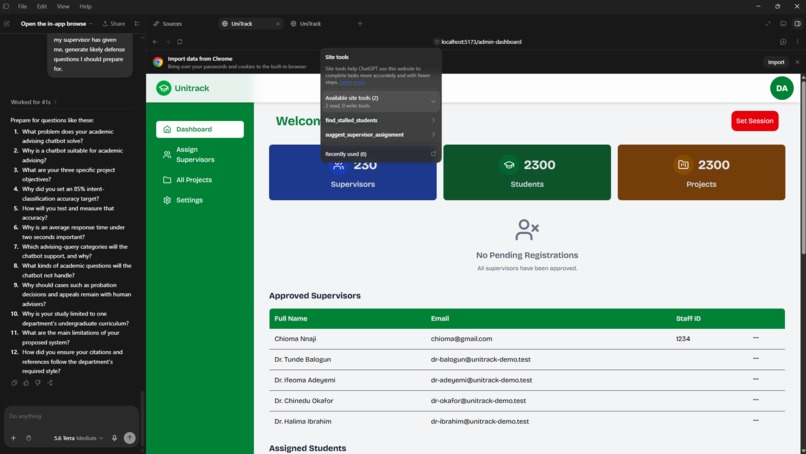The height and width of the screenshot is (454, 806).
Task: Add a new browser tab with the plus icon
Action: [360, 24]
